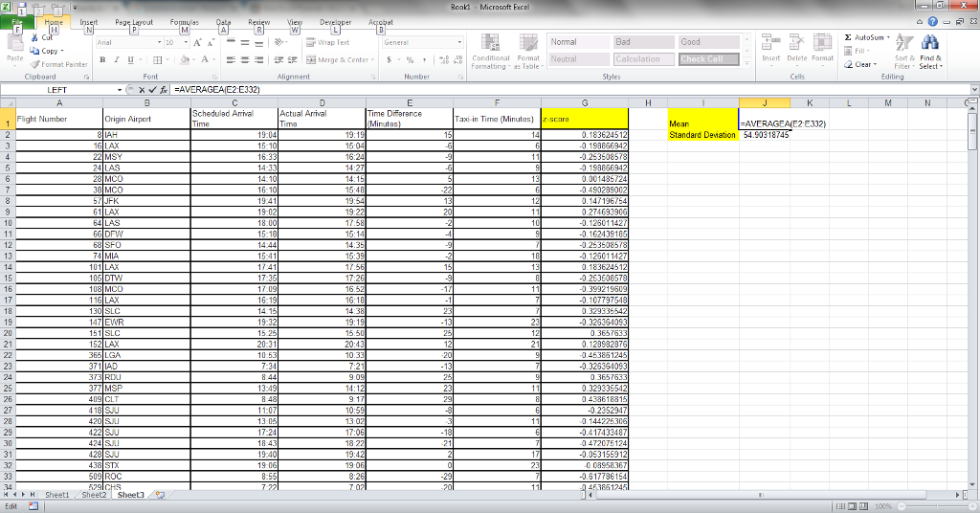
Task: Apply center horizontal alignment
Action: (x=244, y=60)
